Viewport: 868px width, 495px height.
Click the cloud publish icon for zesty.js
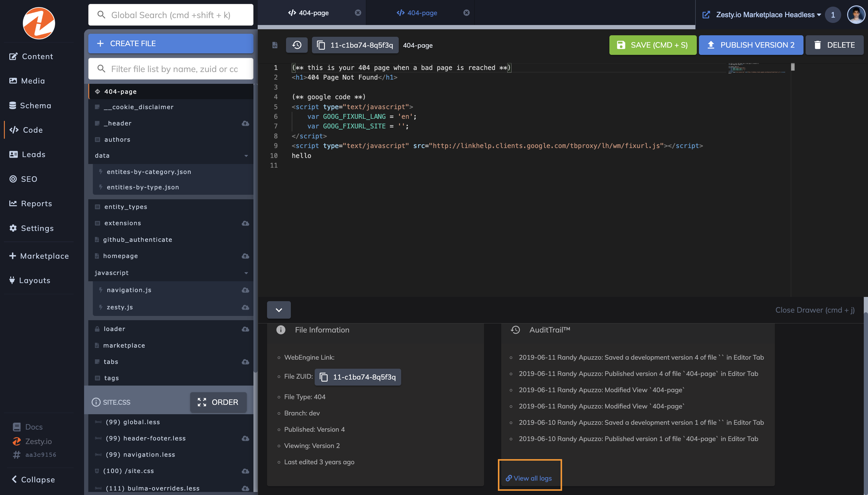(245, 307)
